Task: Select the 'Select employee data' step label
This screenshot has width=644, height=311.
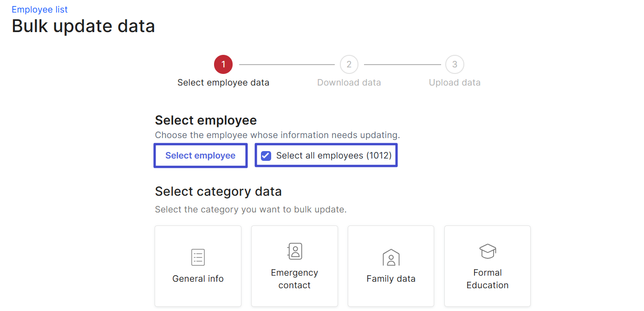Action: pos(223,82)
